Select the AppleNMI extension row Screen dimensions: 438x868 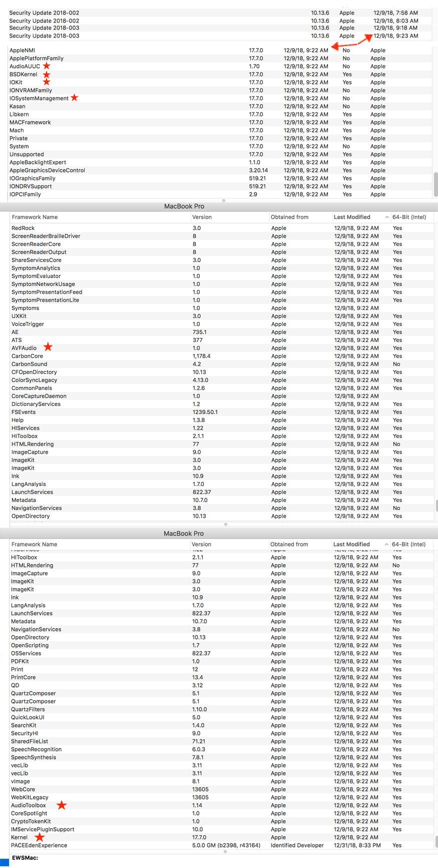220,50
